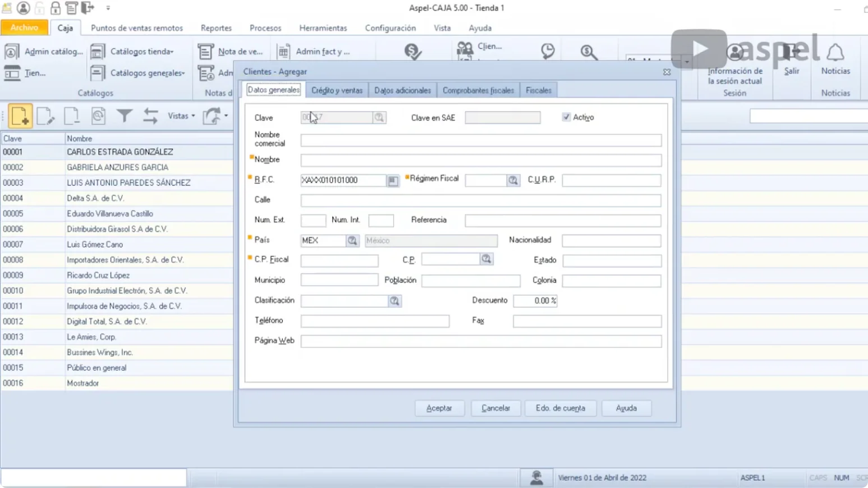Click the Ayuda button in dialog
Viewport: 868px width, 488px height.
[x=626, y=408]
